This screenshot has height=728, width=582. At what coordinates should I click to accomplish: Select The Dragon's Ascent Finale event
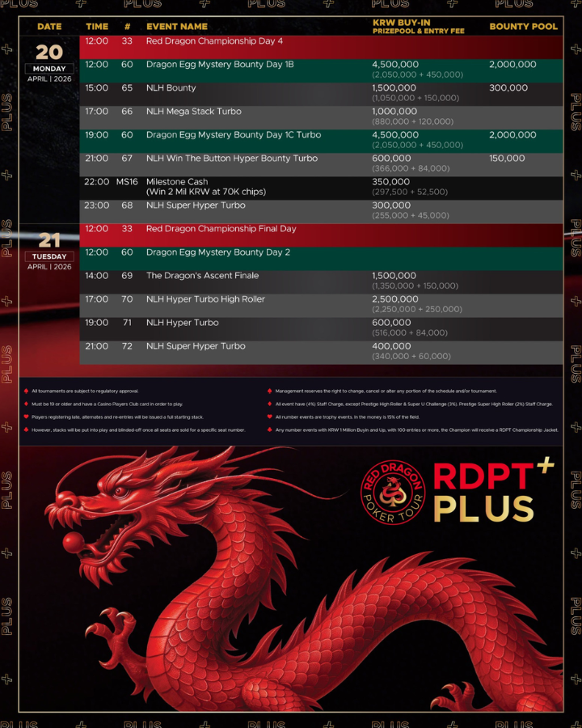click(x=202, y=276)
